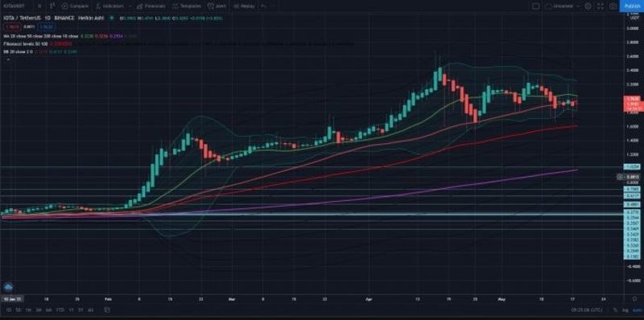Click the plus icon by cursor price label
Image resolution: width=644 pixels, height=320 pixels.
click(x=619, y=177)
